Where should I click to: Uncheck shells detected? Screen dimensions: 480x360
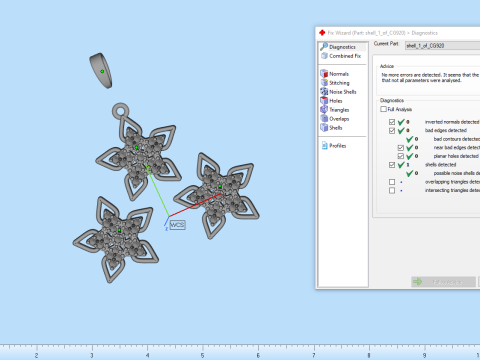coord(392,165)
